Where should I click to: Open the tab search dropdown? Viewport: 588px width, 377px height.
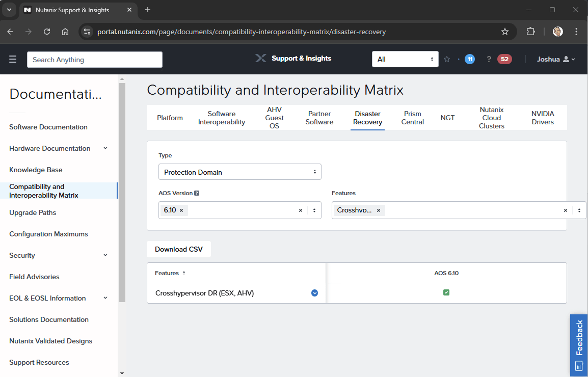click(9, 10)
